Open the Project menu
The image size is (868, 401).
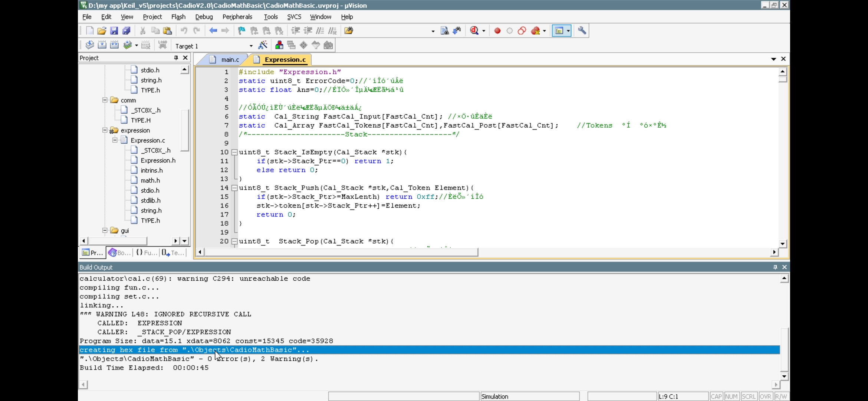point(152,17)
